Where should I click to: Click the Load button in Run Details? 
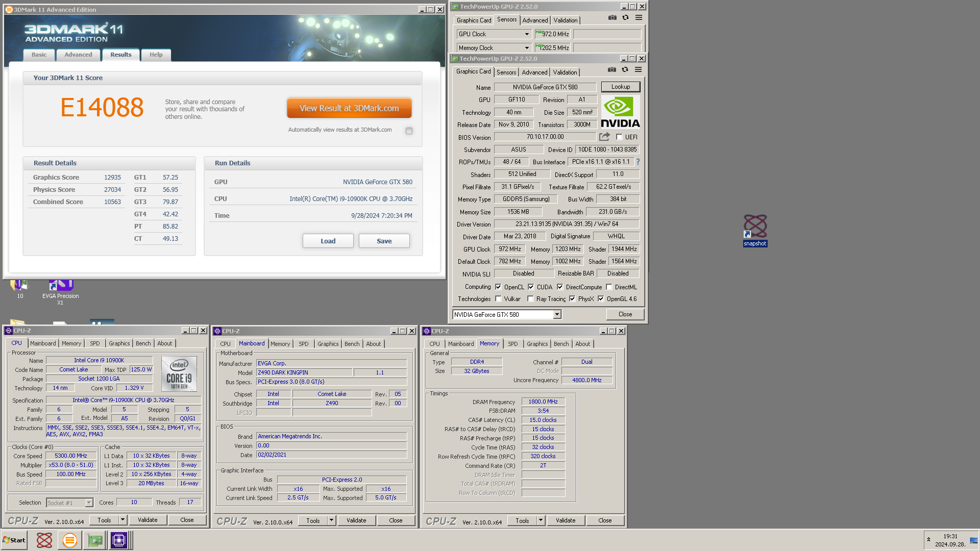[x=328, y=241]
